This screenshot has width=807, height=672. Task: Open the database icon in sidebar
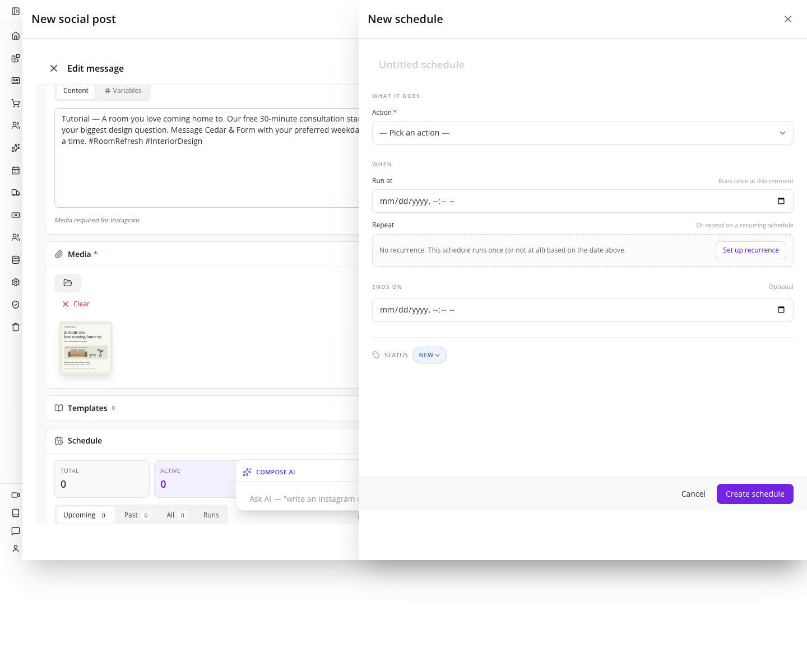[16, 260]
